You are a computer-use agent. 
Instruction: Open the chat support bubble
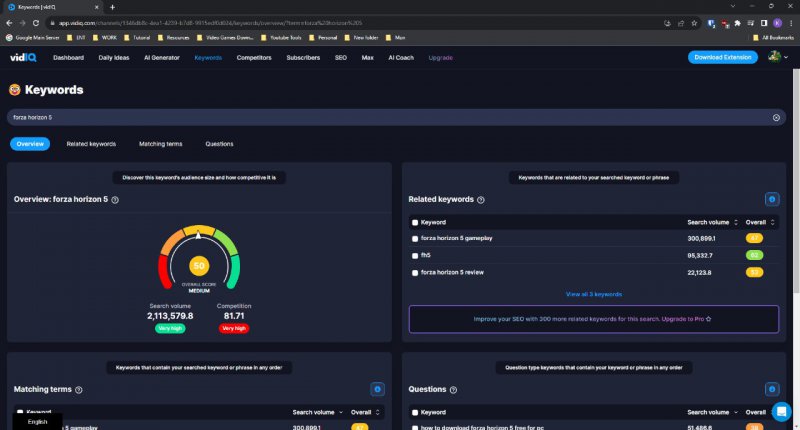(781, 411)
